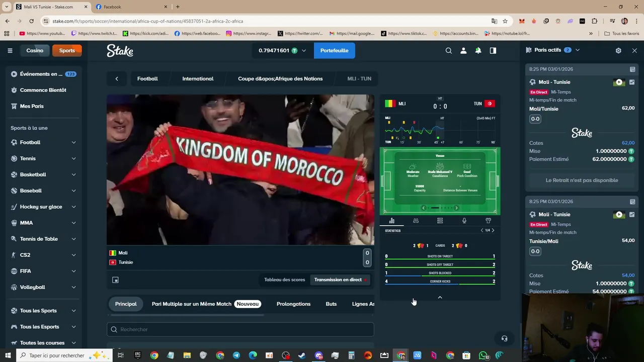Open Événements en direct link

click(44, 74)
